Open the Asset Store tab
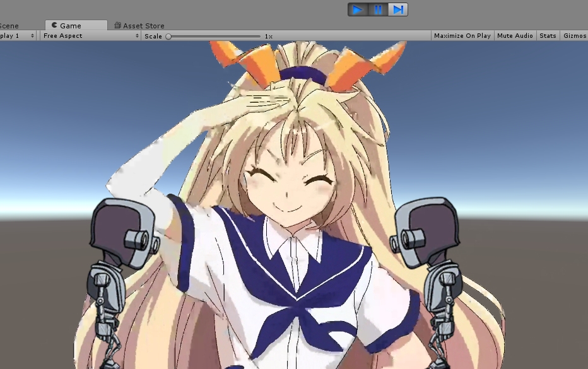This screenshot has height=369, width=588. [139, 25]
